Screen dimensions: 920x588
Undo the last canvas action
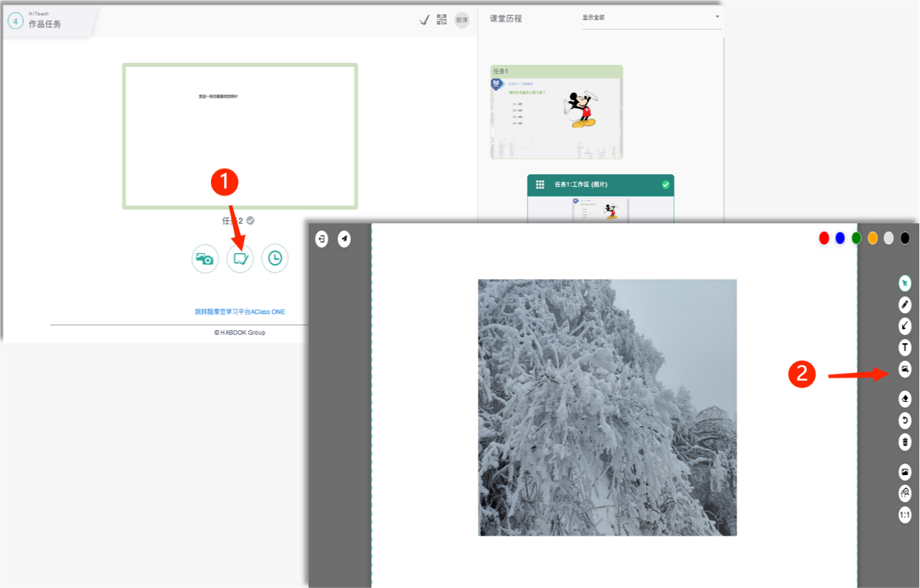click(905, 420)
